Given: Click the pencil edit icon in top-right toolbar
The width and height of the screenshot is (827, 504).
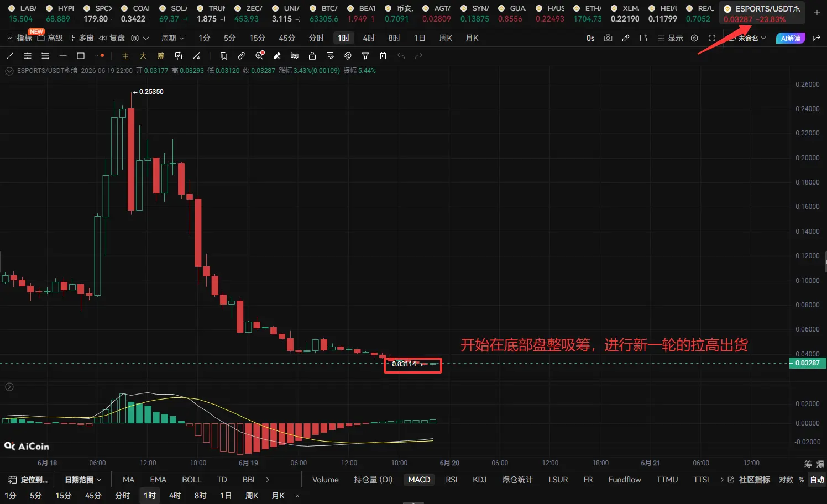Looking at the screenshot, I should point(626,38).
